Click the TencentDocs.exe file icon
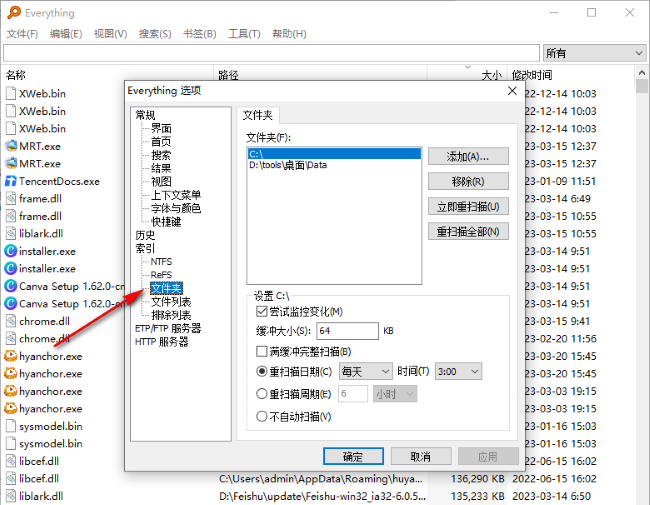 [11, 181]
